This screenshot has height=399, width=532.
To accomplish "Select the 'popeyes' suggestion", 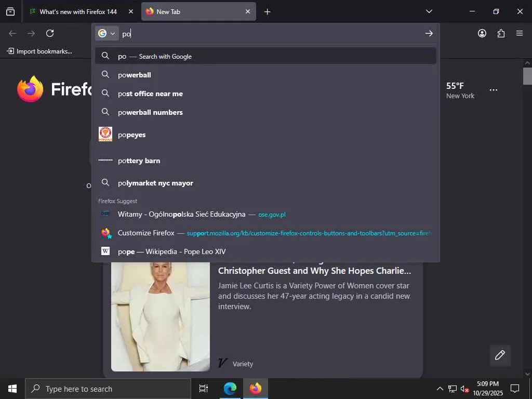I will tap(265, 135).
